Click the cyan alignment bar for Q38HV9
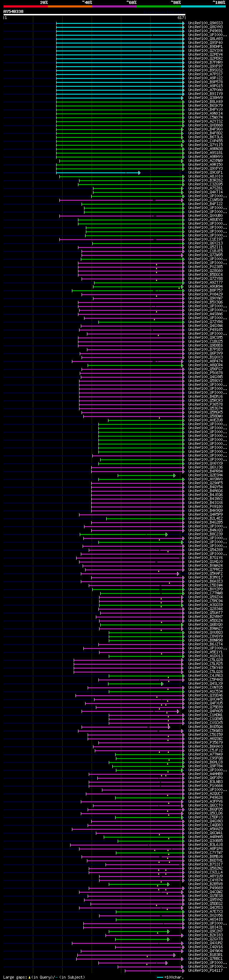 click(x=121, y=98)
